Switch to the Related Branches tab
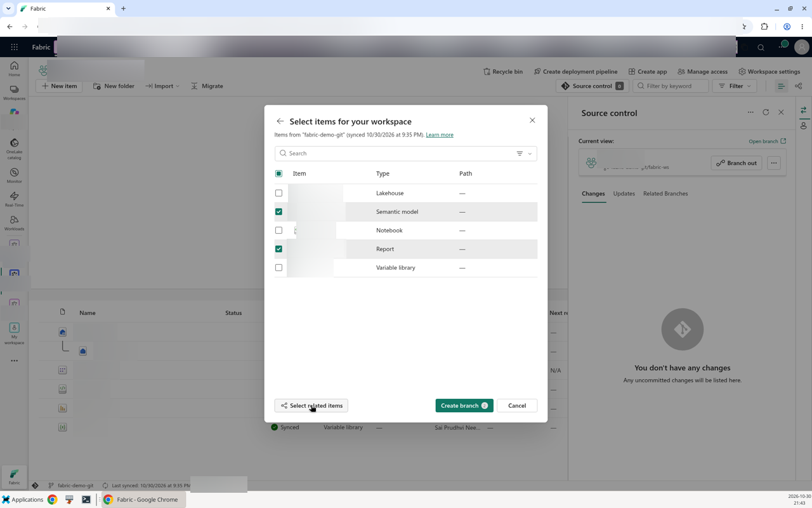This screenshot has height=508, width=812. pos(665,194)
